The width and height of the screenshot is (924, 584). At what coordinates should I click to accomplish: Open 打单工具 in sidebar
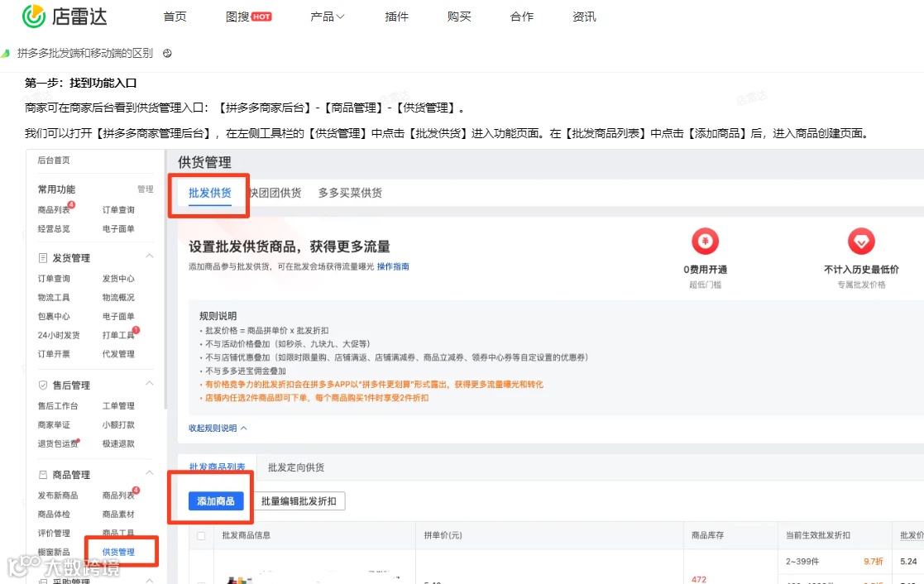118,335
